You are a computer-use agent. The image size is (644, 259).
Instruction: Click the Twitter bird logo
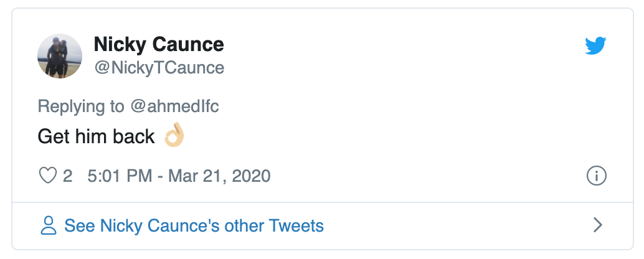pyautogui.click(x=595, y=46)
